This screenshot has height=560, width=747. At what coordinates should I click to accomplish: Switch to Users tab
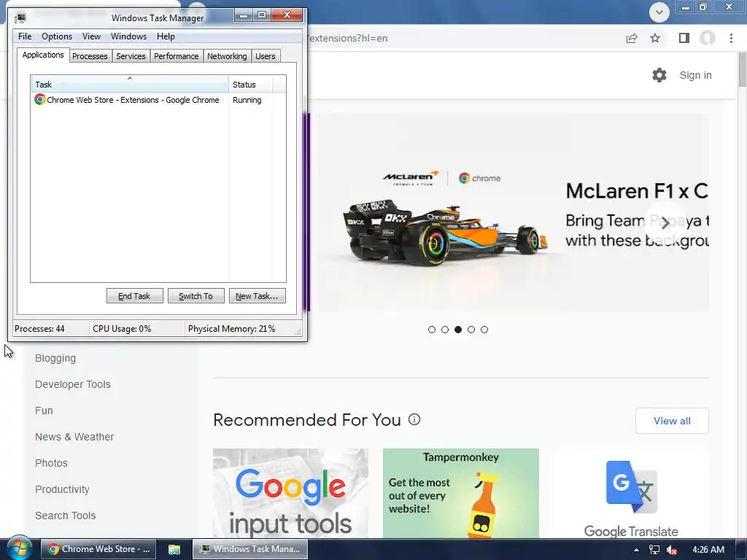pyautogui.click(x=266, y=56)
